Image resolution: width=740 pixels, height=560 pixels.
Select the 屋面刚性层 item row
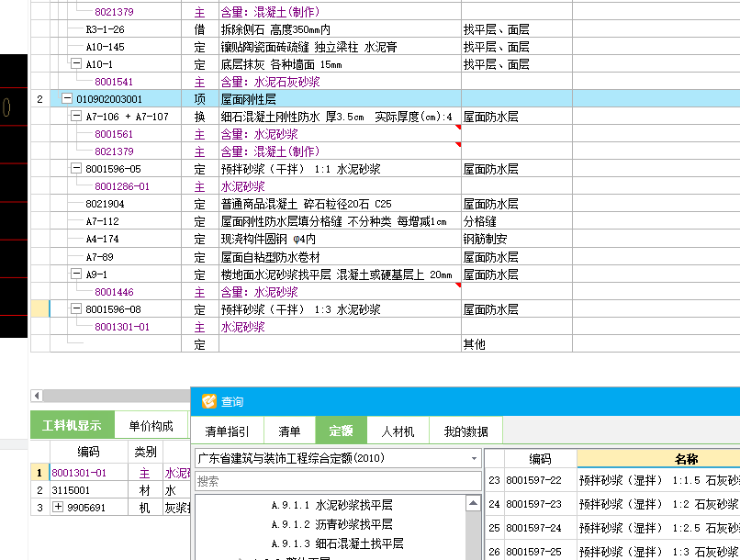(x=385, y=99)
